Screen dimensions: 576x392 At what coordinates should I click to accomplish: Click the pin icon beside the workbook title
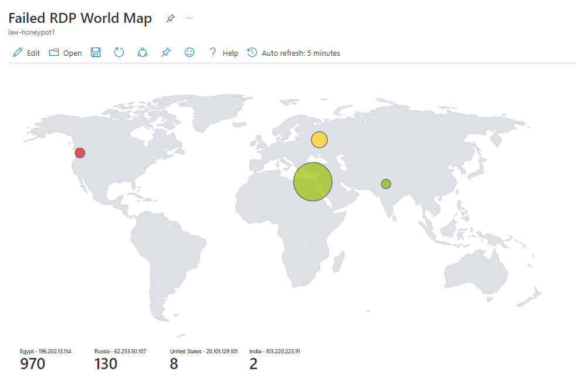(x=170, y=18)
